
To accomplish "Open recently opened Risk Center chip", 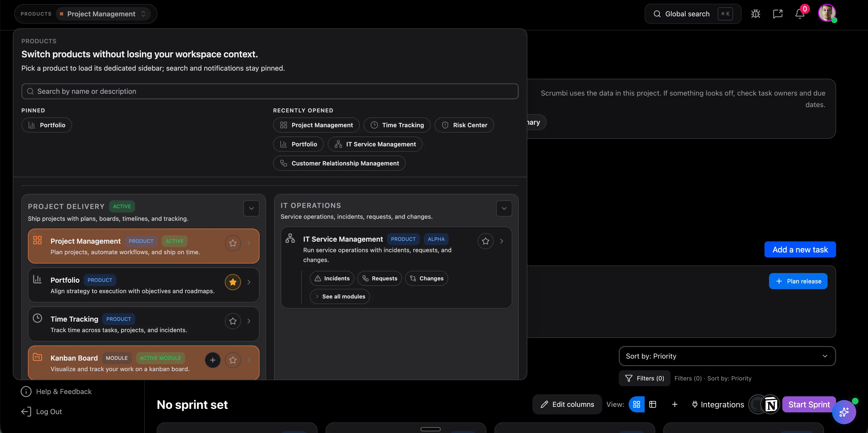I will [x=464, y=125].
